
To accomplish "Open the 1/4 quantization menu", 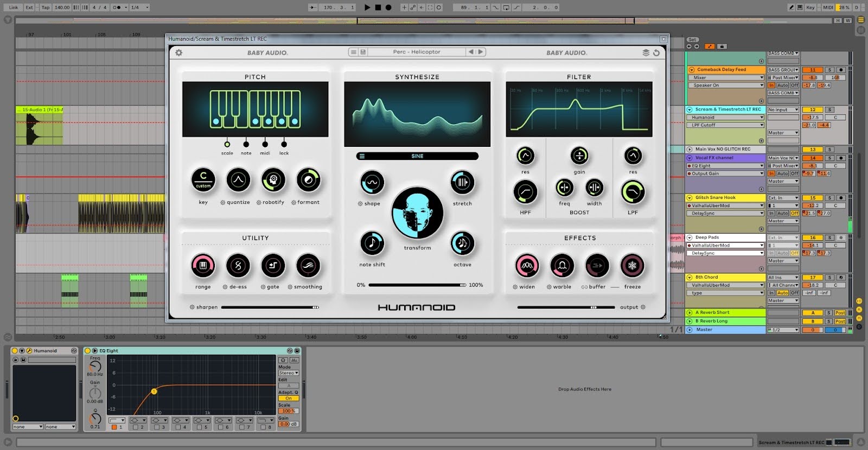I will 139,8.
